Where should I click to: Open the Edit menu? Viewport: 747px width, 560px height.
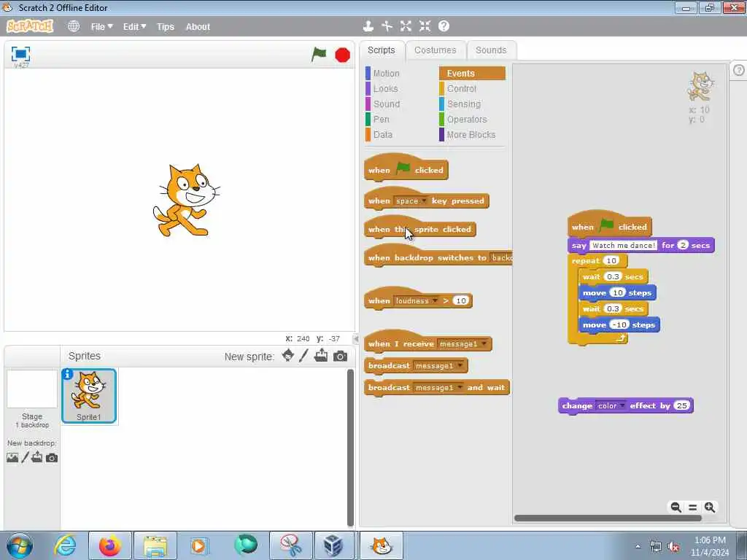[x=134, y=27]
